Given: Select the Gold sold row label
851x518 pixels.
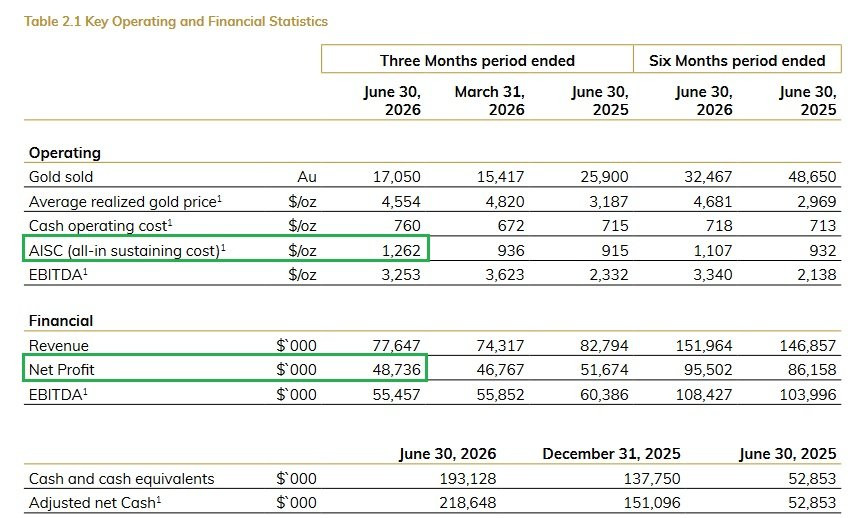Looking at the screenshot, I should [x=61, y=177].
